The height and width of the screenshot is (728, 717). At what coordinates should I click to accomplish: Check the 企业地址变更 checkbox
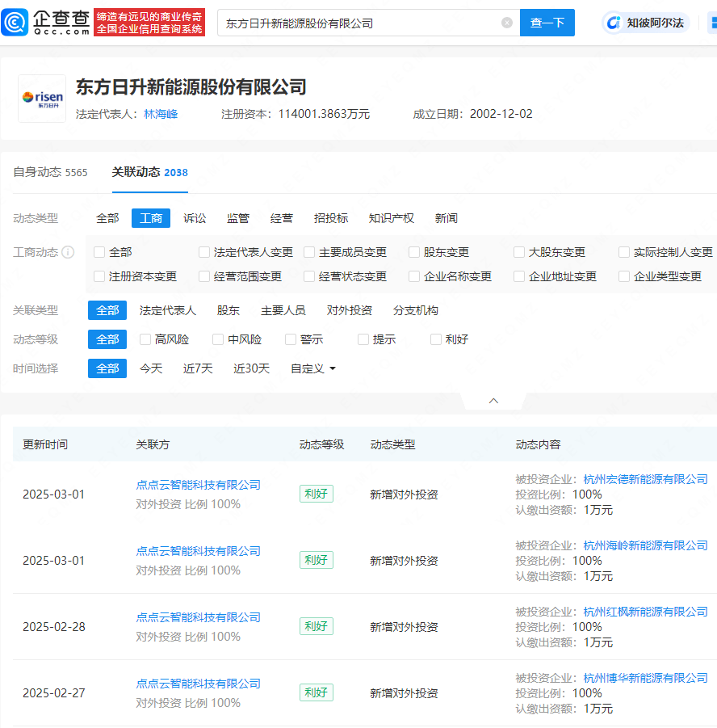click(519, 276)
